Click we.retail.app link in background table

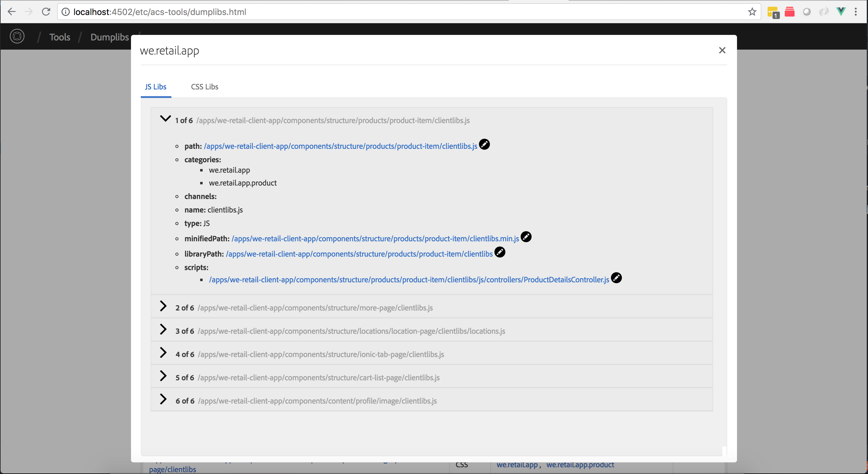click(517, 465)
